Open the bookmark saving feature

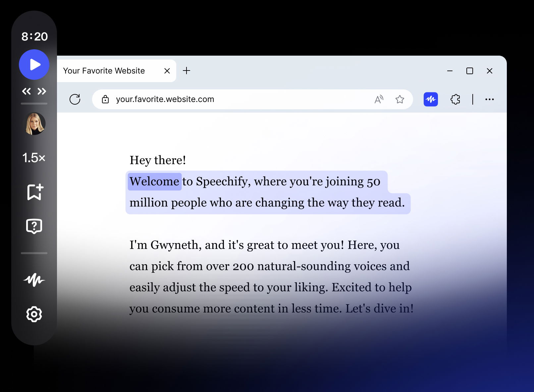34,191
